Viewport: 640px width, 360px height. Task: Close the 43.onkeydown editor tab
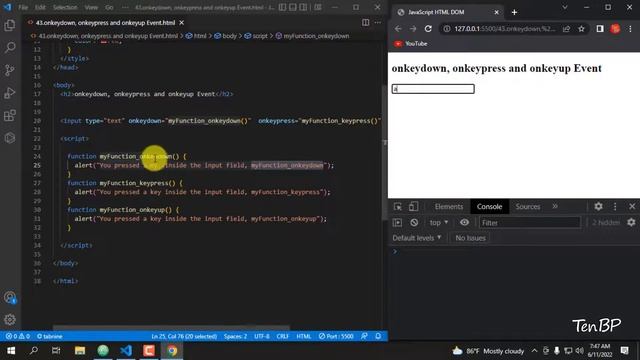point(182,23)
